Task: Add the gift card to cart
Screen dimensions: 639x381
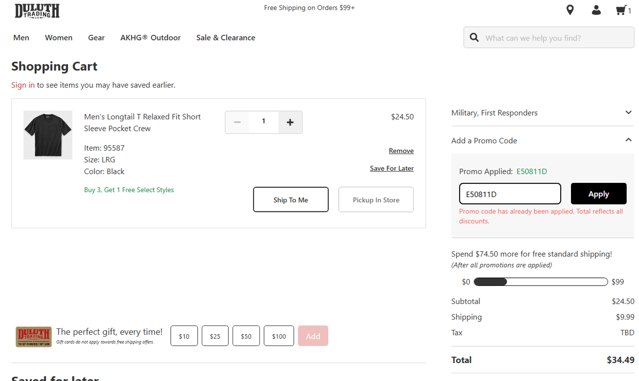Action: tap(313, 336)
